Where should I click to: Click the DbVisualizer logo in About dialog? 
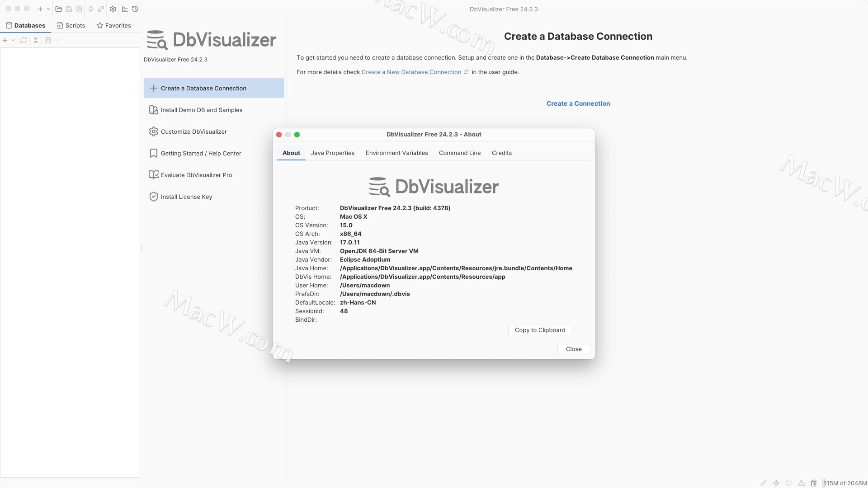(434, 187)
